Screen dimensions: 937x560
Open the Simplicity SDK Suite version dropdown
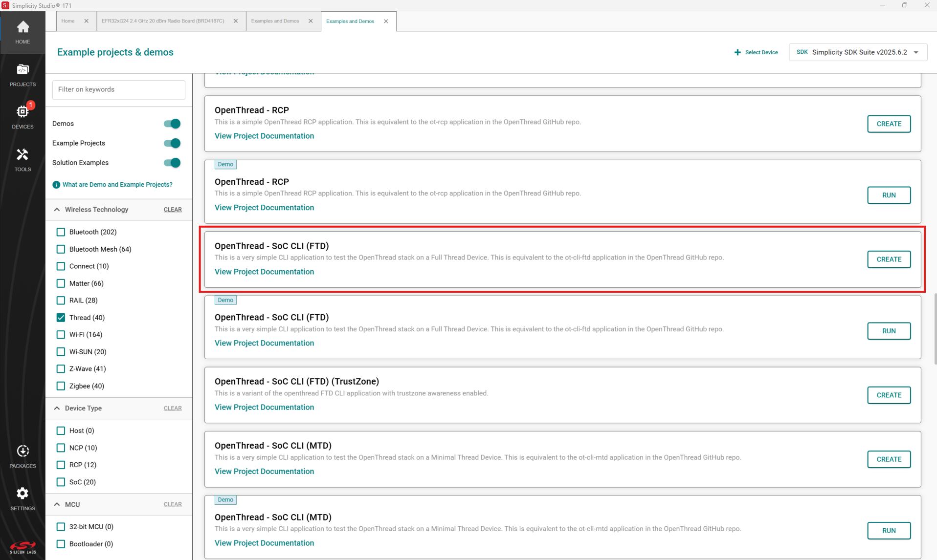click(915, 52)
